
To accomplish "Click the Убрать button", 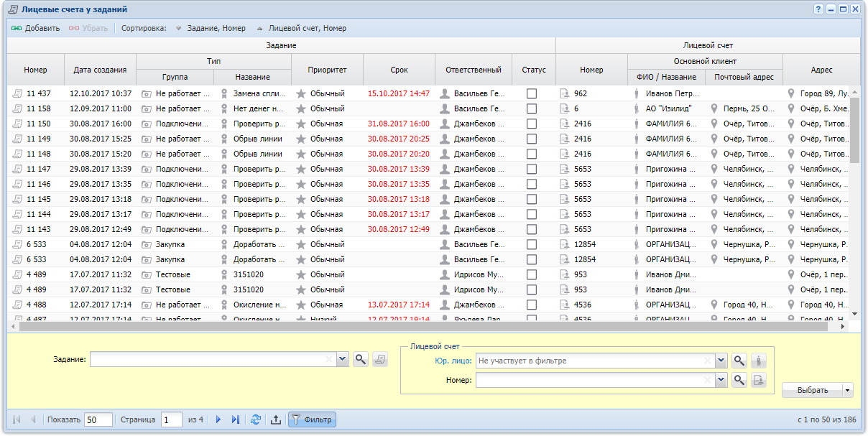I will point(88,29).
